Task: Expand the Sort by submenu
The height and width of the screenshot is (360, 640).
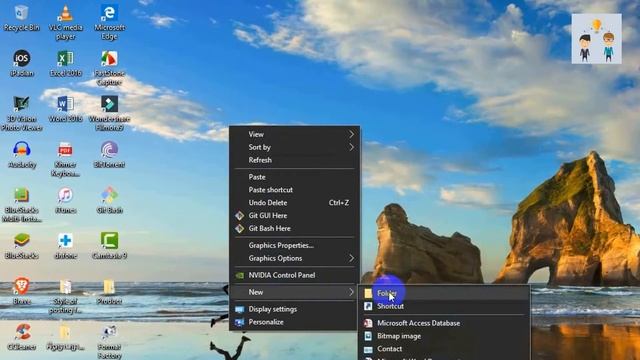Action: point(294,147)
